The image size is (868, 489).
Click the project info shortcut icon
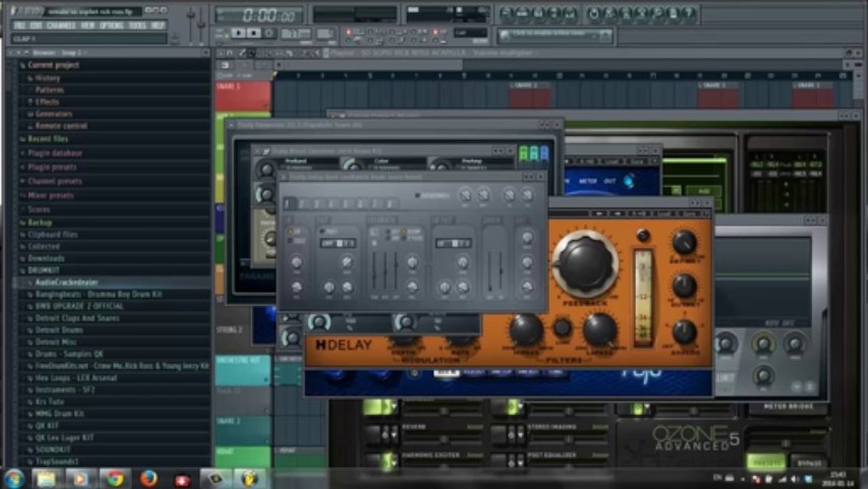[674, 13]
